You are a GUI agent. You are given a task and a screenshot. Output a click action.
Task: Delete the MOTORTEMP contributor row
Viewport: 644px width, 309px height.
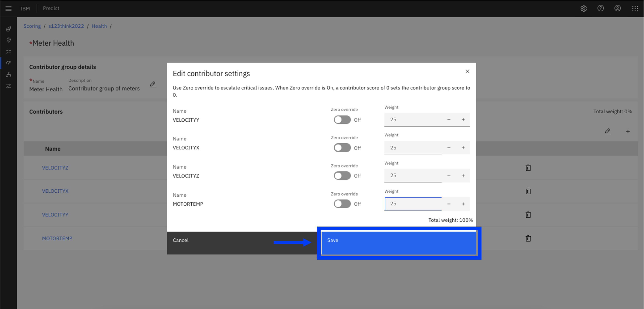click(528, 239)
